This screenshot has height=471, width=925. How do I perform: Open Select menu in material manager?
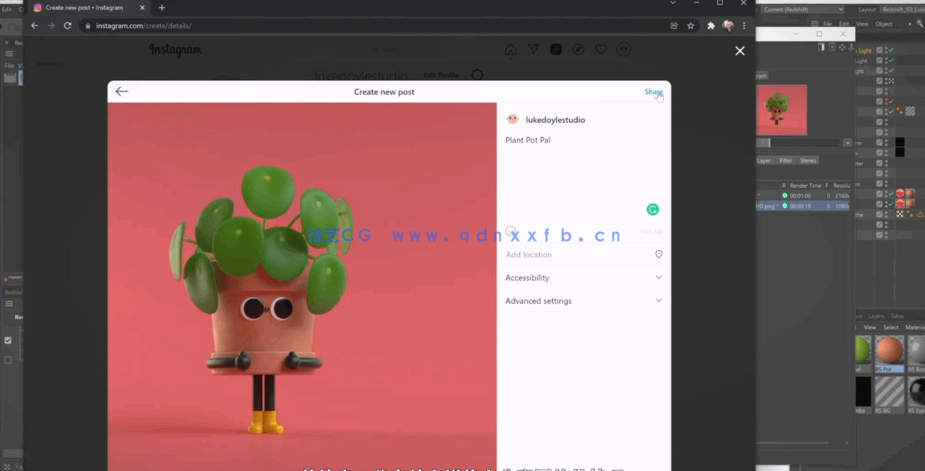click(890, 328)
